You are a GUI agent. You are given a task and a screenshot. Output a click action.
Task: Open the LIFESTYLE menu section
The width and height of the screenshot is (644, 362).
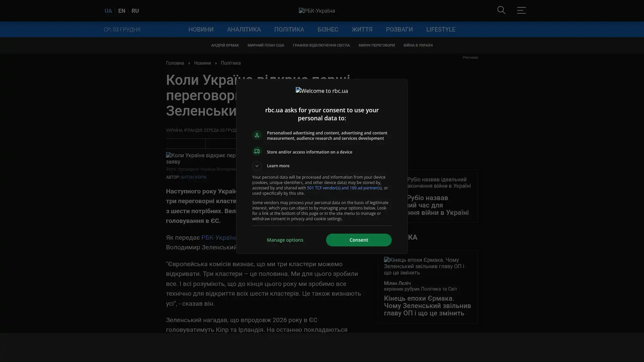[440, 29]
